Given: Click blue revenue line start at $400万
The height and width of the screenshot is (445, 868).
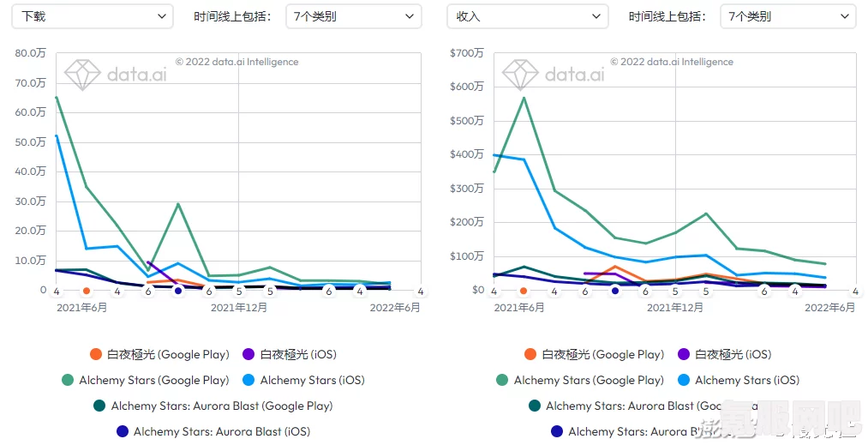Looking at the screenshot, I should click(494, 155).
